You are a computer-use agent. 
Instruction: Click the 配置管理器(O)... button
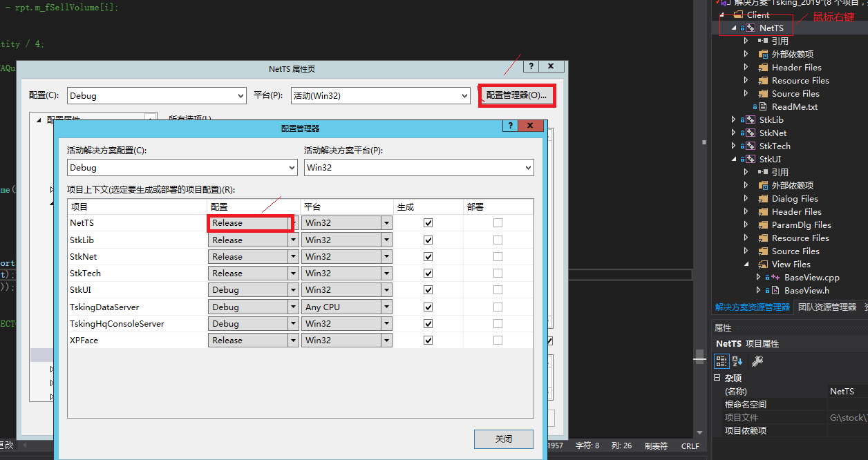(x=516, y=95)
